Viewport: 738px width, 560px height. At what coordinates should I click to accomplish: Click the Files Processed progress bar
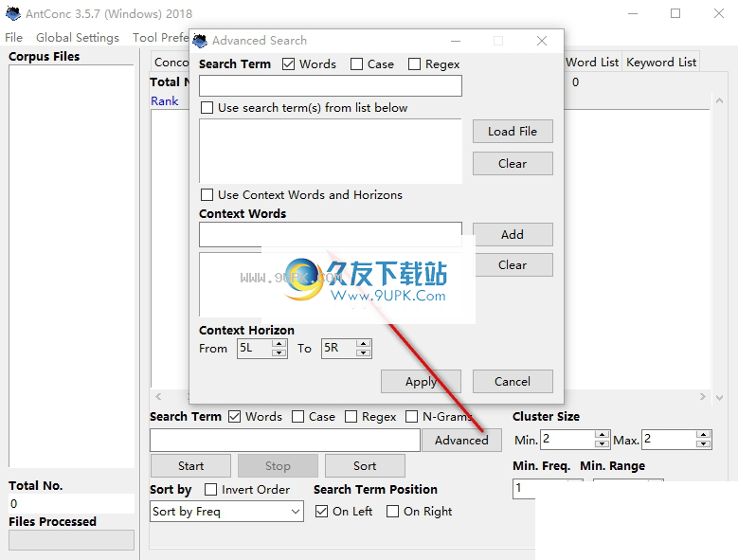pyautogui.click(x=72, y=540)
